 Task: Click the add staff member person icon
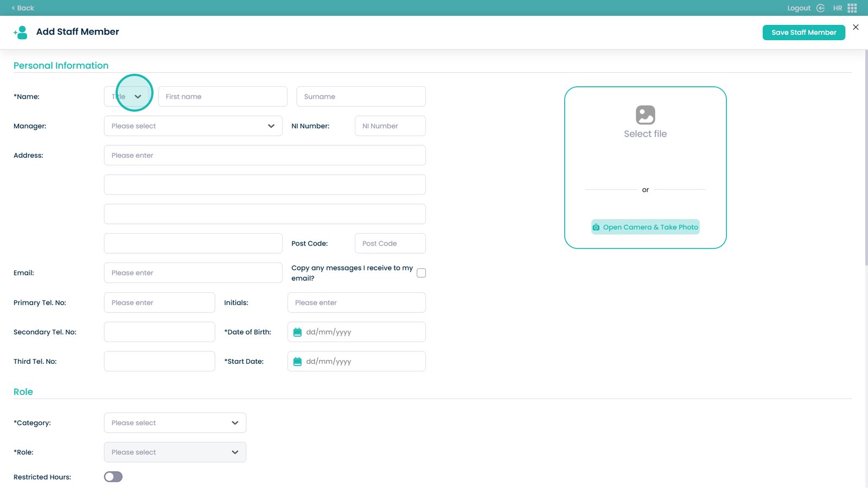tap(21, 33)
